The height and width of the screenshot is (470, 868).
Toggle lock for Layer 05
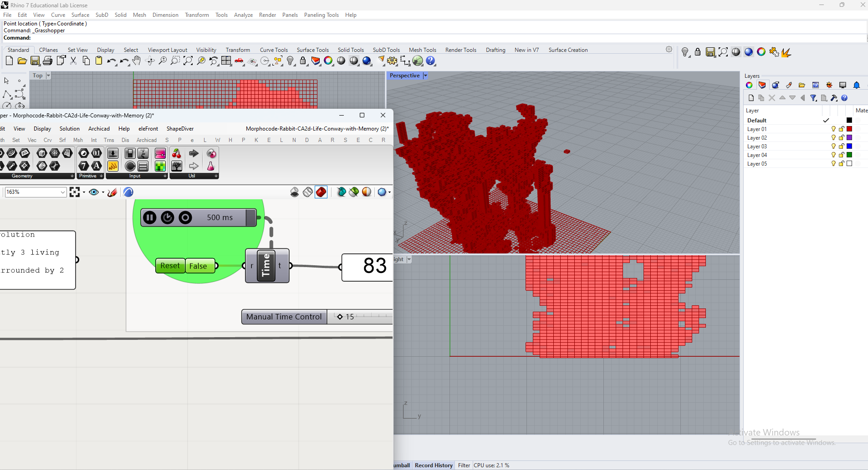coord(842,164)
